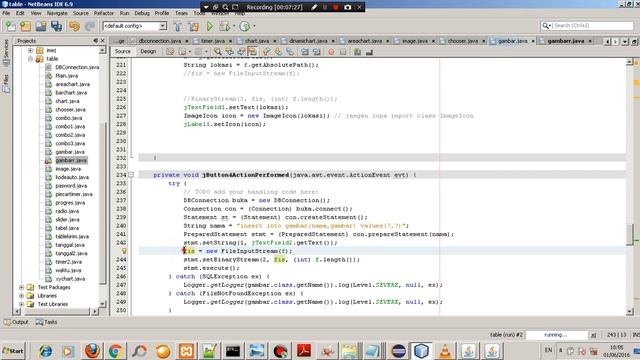Toggle Bookmark in the editor toolbar
The image size is (640, 360).
click(x=290, y=52)
